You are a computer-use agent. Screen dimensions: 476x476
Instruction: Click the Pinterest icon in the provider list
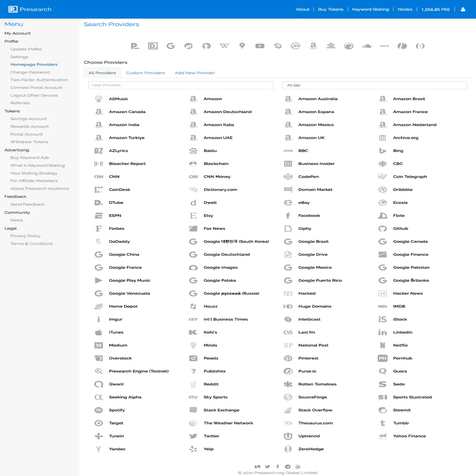pyautogui.click(x=288, y=358)
